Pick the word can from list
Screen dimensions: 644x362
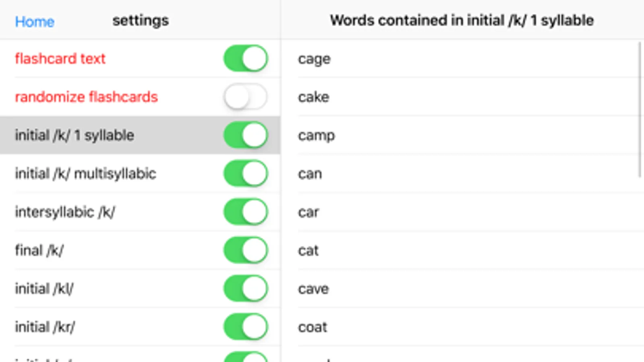[310, 174]
